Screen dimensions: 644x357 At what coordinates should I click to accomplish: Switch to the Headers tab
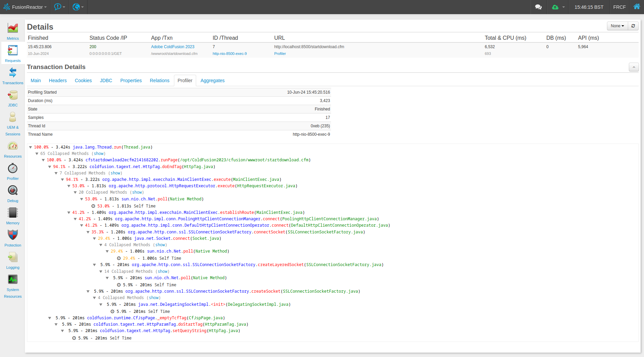58,80
